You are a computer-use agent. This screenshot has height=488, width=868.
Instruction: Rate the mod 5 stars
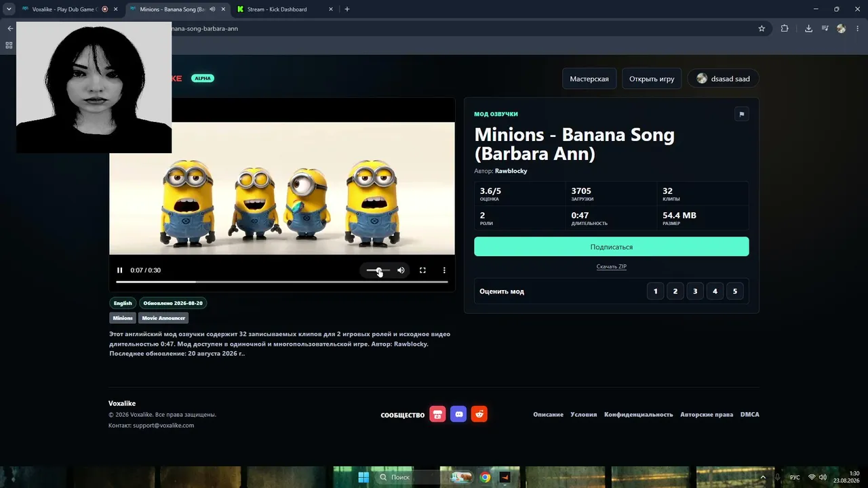point(735,291)
